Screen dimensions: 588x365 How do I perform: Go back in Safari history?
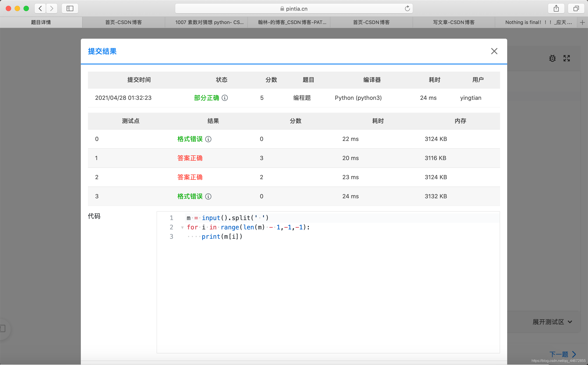(40, 8)
